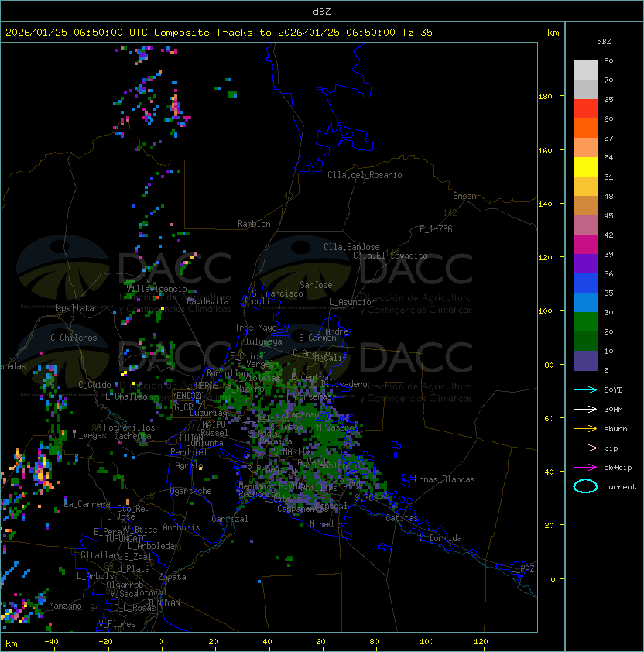Screen dimensions: 644x652
Task: Click the 'Clla.del_Rosario' place label
Action: pyautogui.click(x=365, y=175)
